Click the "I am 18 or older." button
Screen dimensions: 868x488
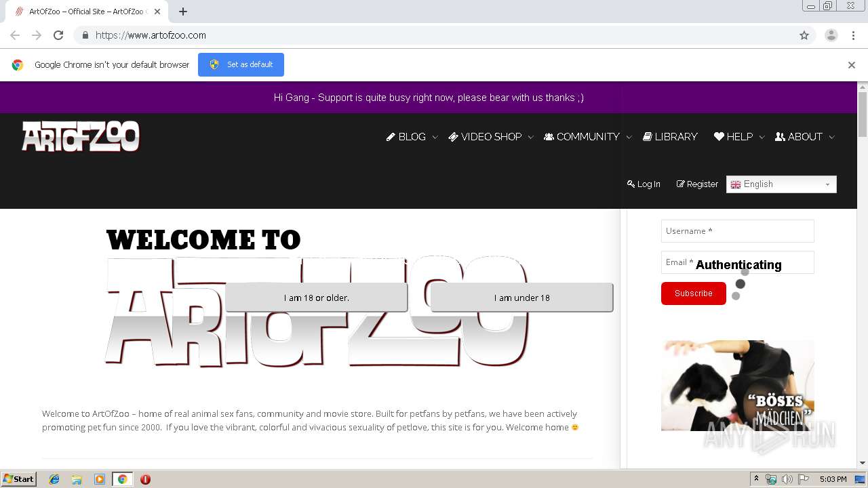point(316,298)
